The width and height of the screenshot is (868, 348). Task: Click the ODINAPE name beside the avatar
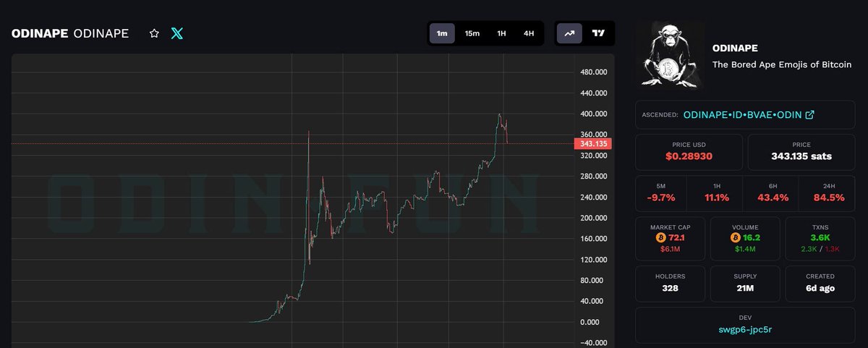(x=734, y=48)
